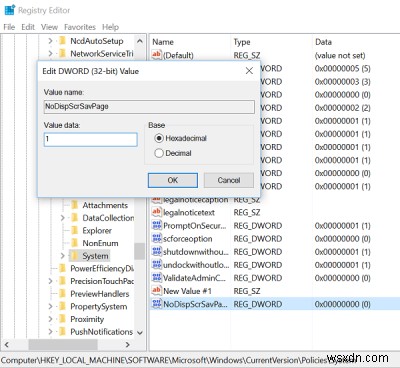Click the scforceoption value name

pos(188,239)
